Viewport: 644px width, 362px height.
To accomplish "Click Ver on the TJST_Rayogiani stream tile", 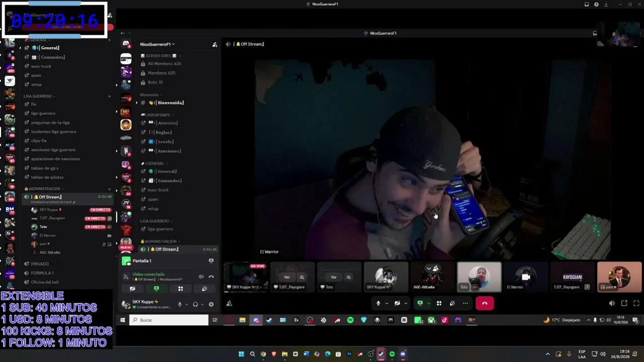I will pos(287,277).
